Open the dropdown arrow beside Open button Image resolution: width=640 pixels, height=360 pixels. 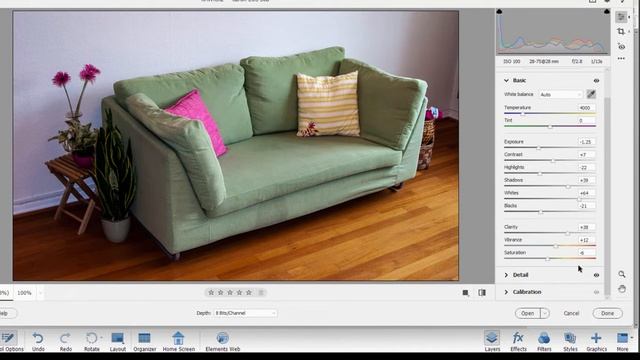(x=544, y=313)
